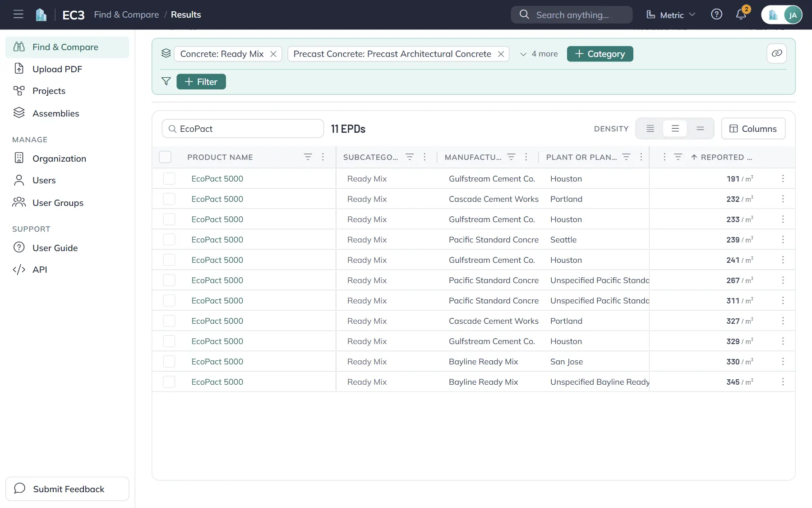This screenshot has height=508, width=812.
Task: Check the San Jose row checkbox
Action: pyautogui.click(x=169, y=361)
